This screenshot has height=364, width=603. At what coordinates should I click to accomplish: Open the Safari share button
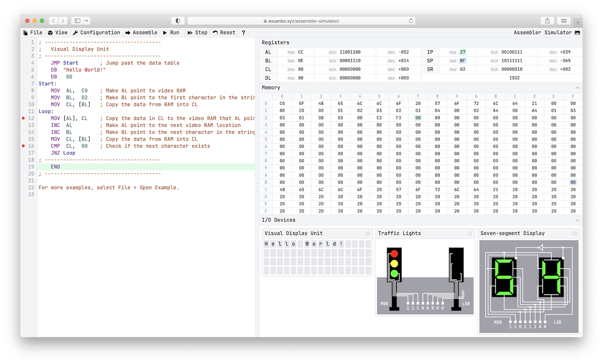point(547,21)
